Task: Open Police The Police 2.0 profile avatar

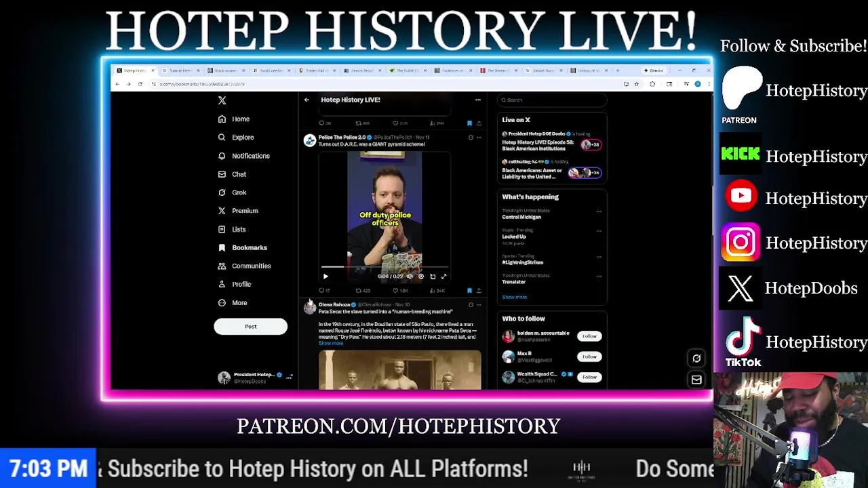Action: [310, 141]
